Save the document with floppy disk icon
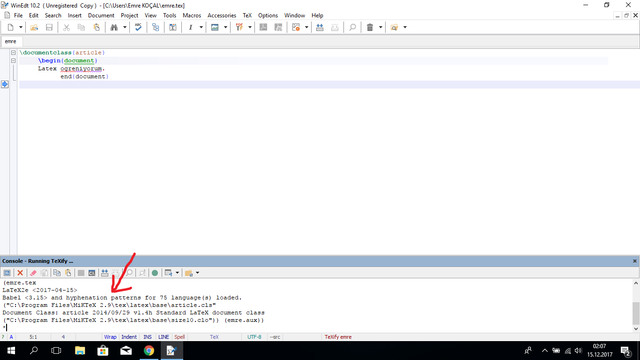640x360 pixels. point(49,27)
